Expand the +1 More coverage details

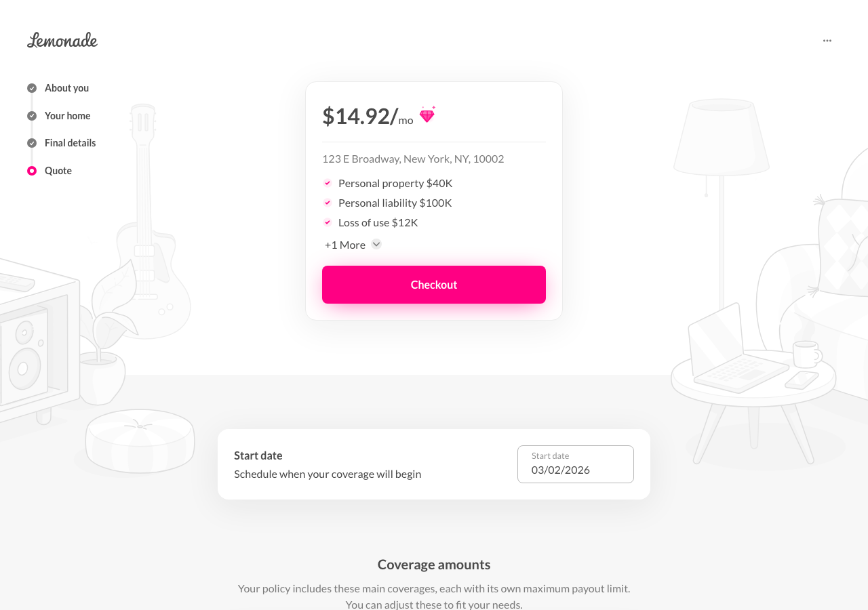tap(344, 244)
